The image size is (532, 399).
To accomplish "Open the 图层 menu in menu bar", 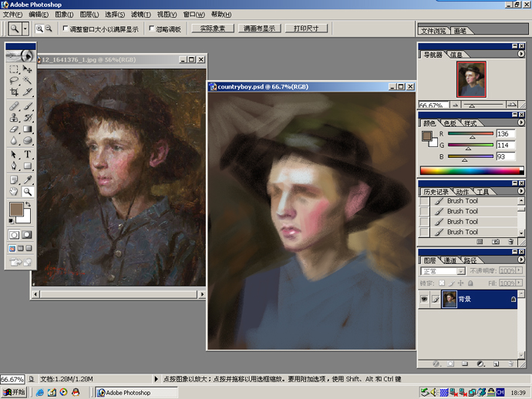I will (89, 14).
